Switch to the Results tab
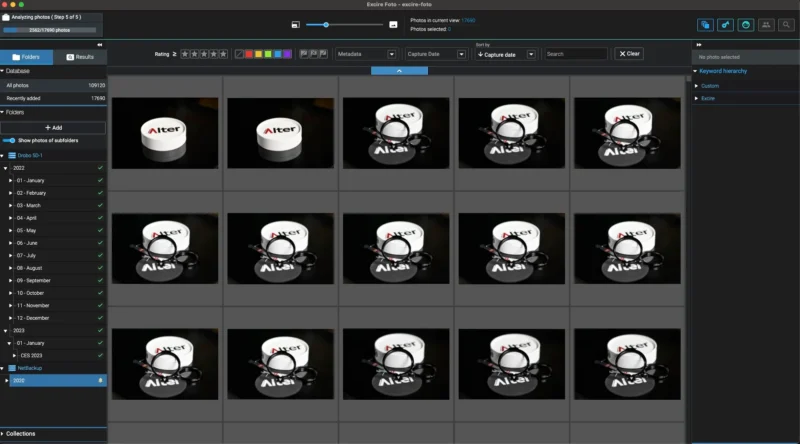 [80, 57]
